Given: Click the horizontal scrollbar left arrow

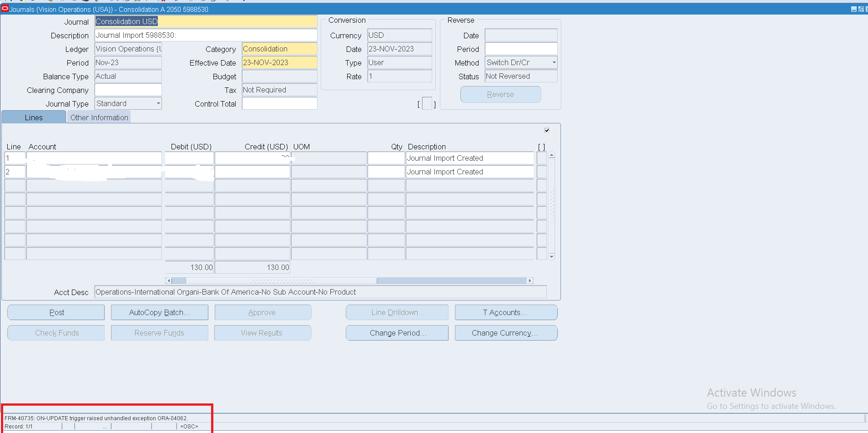Looking at the screenshot, I should click(x=168, y=281).
